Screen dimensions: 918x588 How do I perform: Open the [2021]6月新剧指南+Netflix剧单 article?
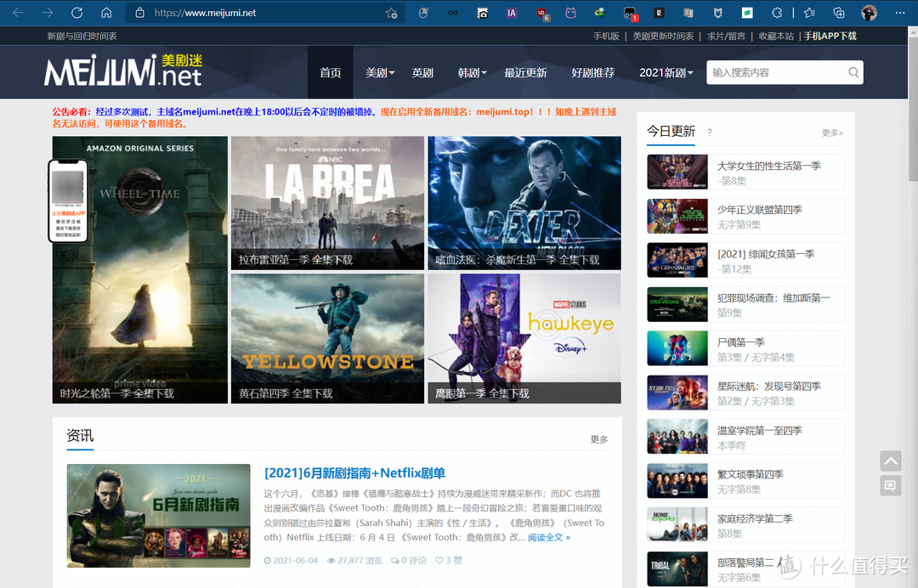[x=354, y=472]
